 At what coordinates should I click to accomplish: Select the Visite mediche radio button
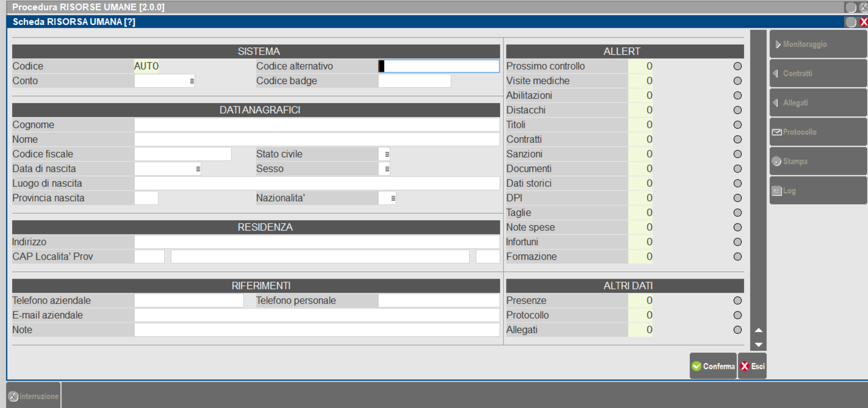737,81
